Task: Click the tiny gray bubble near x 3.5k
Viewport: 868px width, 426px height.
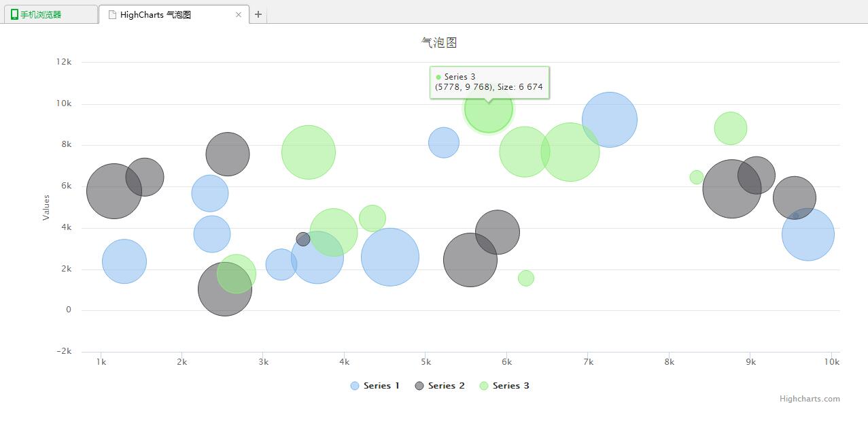Action: click(x=303, y=239)
